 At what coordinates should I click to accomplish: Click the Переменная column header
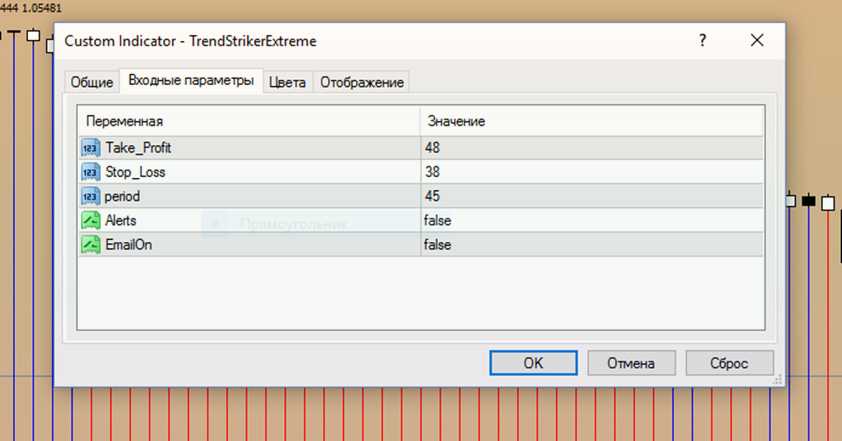[248, 121]
